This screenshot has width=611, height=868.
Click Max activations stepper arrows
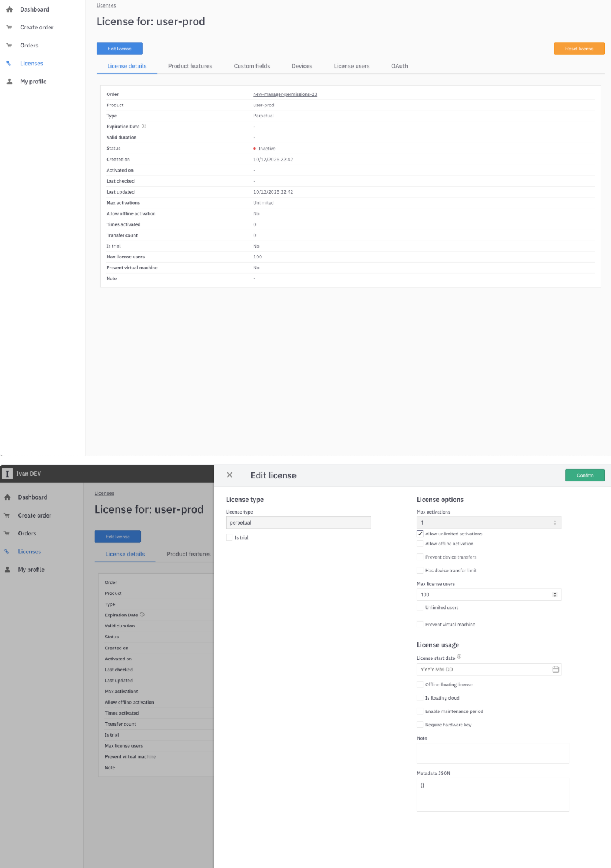[x=555, y=523]
